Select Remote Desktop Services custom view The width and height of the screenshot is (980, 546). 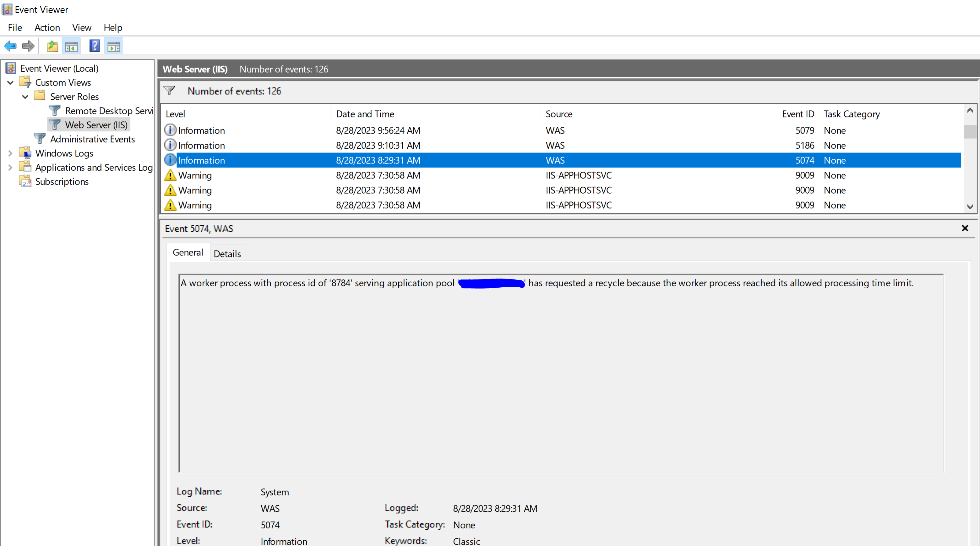coord(109,111)
